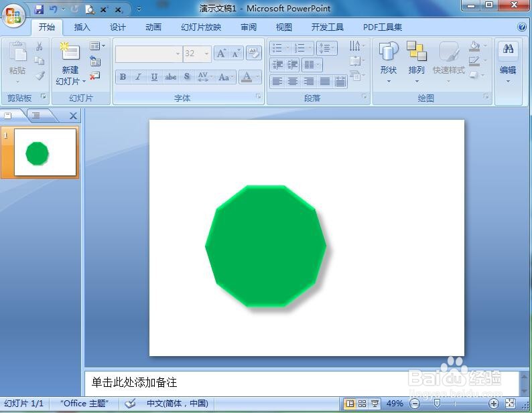Switch to Outline pane tab
The width and height of the screenshot is (532, 413).
[x=37, y=116]
